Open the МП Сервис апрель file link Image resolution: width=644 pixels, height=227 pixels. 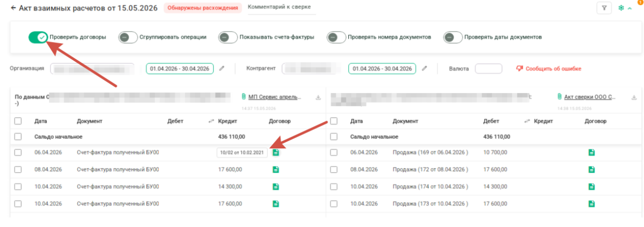274,97
